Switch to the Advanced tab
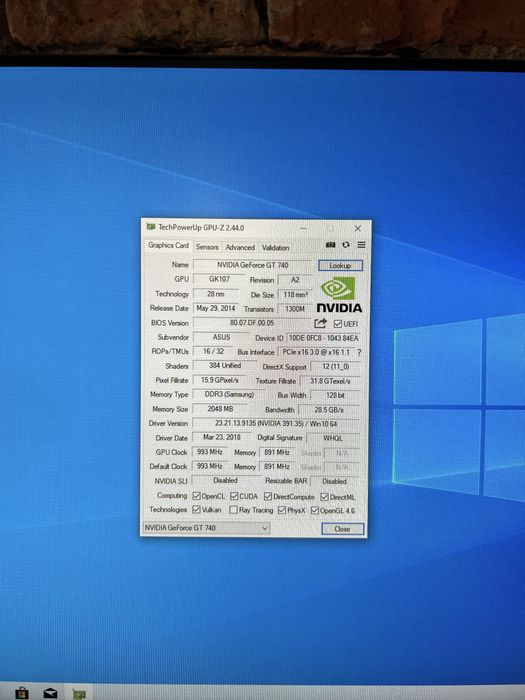Viewport: 525px width, 700px height. coord(240,247)
